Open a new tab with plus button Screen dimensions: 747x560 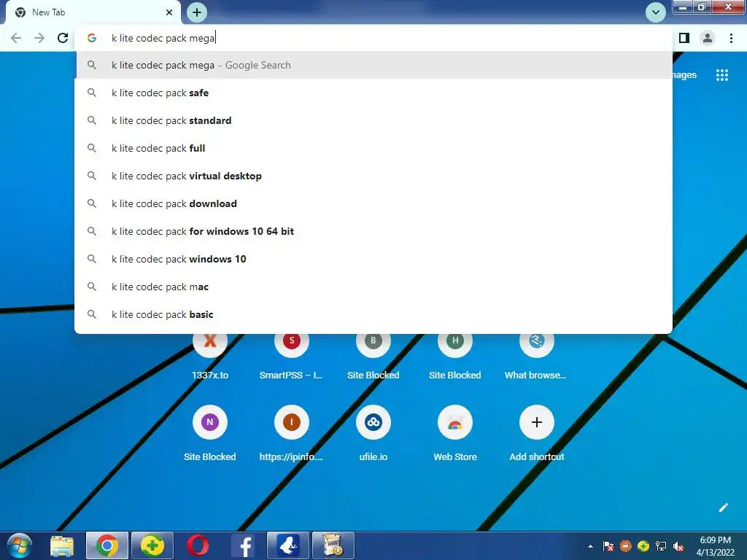(197, 12)
